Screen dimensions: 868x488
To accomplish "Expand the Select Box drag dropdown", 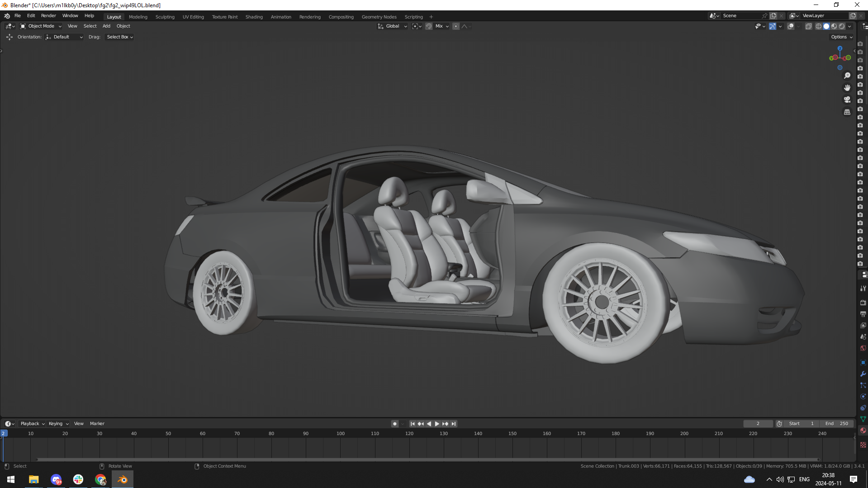I will pyautogui.click(x=119, y=37).
